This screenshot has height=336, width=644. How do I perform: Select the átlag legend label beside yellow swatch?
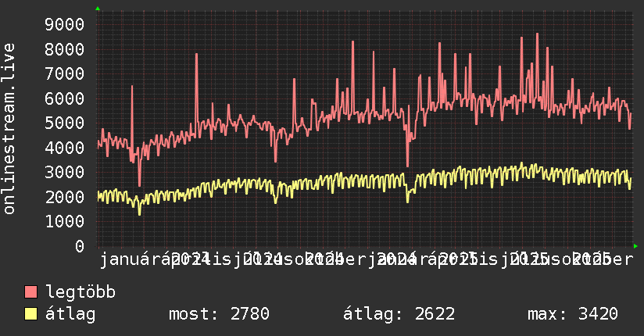tap(70, 314)
